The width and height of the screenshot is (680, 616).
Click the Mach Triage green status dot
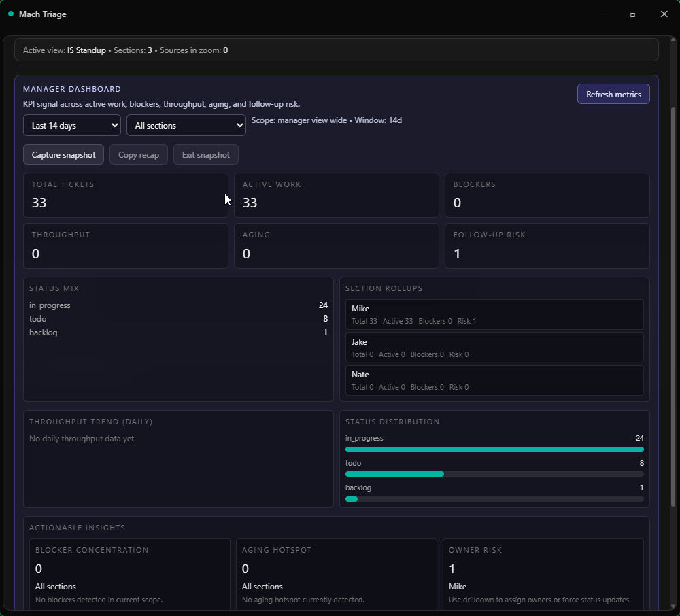coord(11,14)
